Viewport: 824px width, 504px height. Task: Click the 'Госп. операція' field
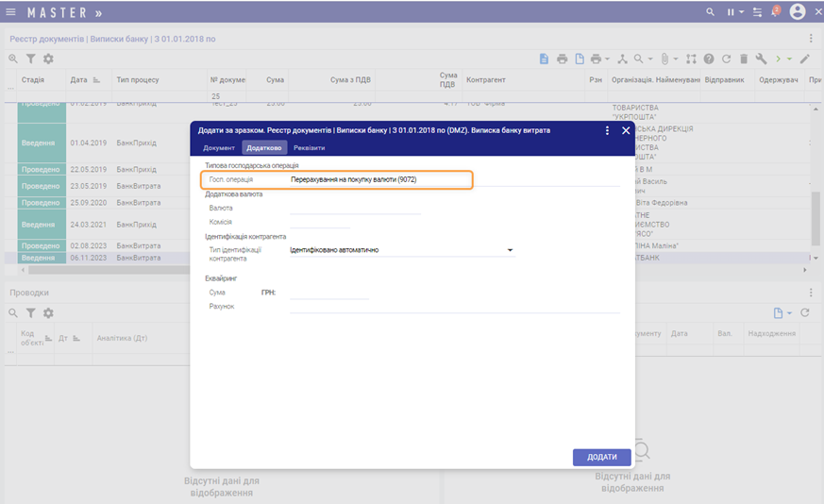click(x=378, y=179)
